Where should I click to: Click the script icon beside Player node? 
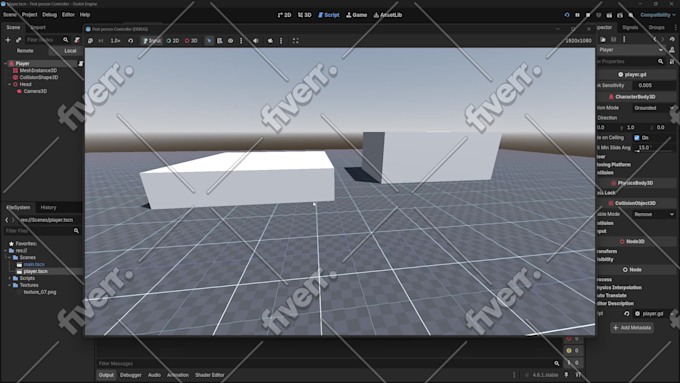point(81,63)
